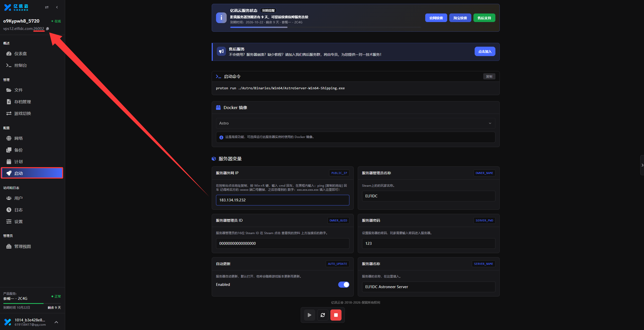Screen dimensions: 644x330
Task: Click the SERVER_PWD variable tag
Action: [x=484, y=220]
